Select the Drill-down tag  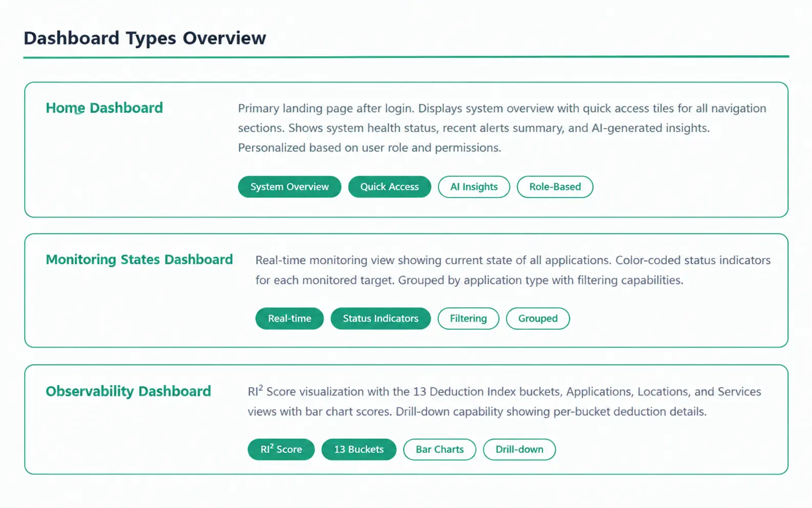[519, 449]
